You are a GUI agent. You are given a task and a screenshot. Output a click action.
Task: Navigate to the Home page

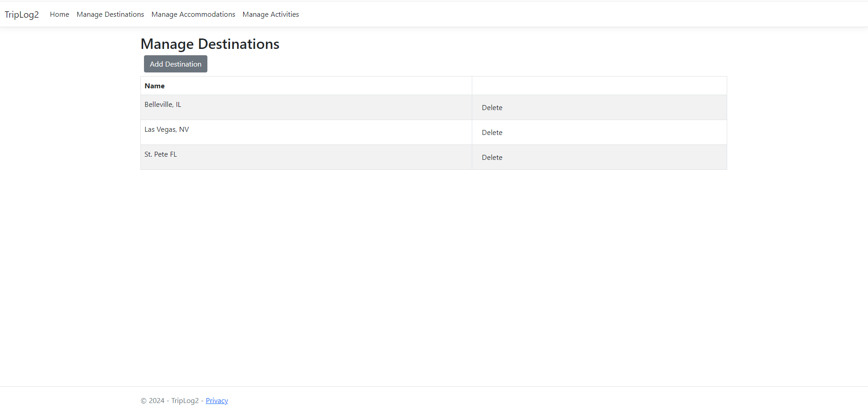tap(59, 14)
